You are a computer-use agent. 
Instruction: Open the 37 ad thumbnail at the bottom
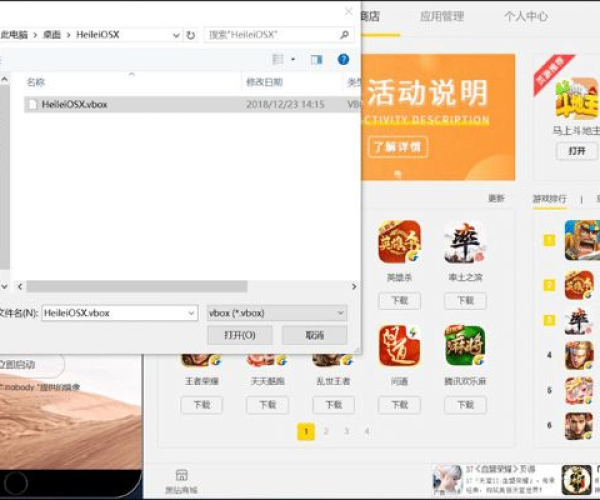click(447, 479)
